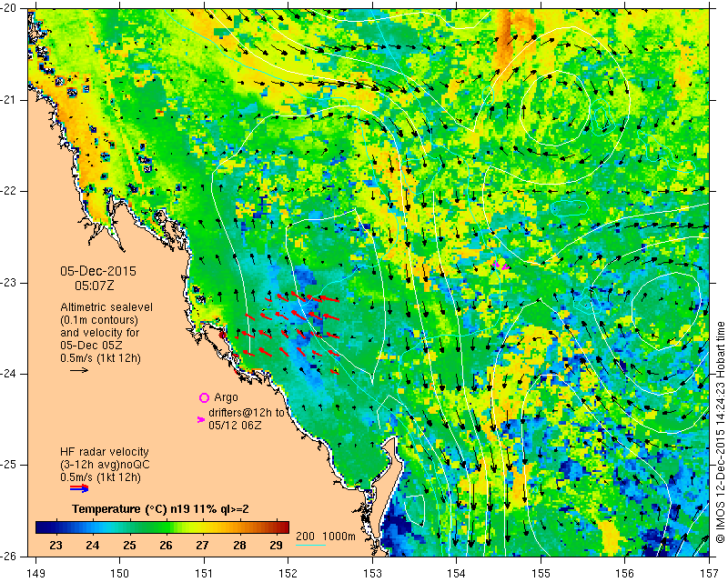Click the time text '05:07Z'
The image size is (728, 582).
[95, 286]
